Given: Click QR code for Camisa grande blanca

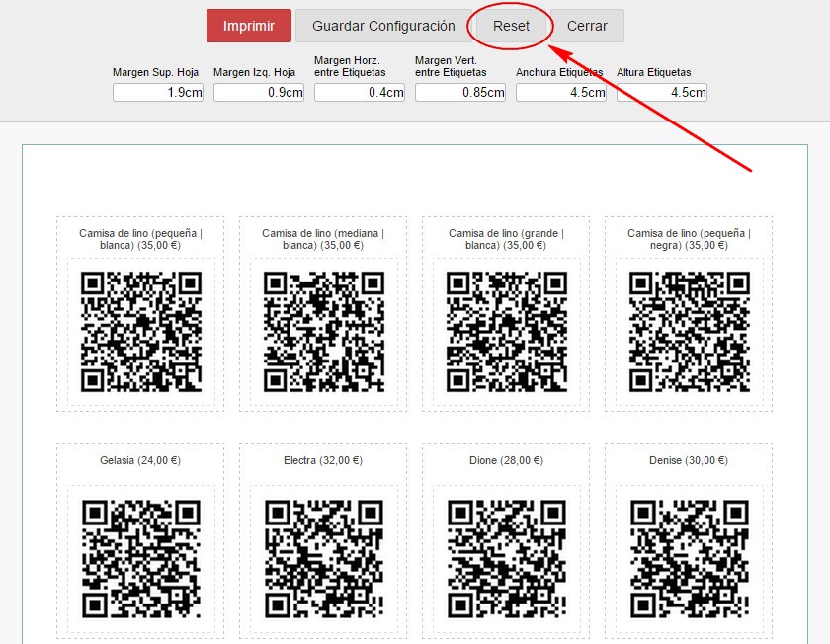Looking at the screenshot, I should pos(507,332).
